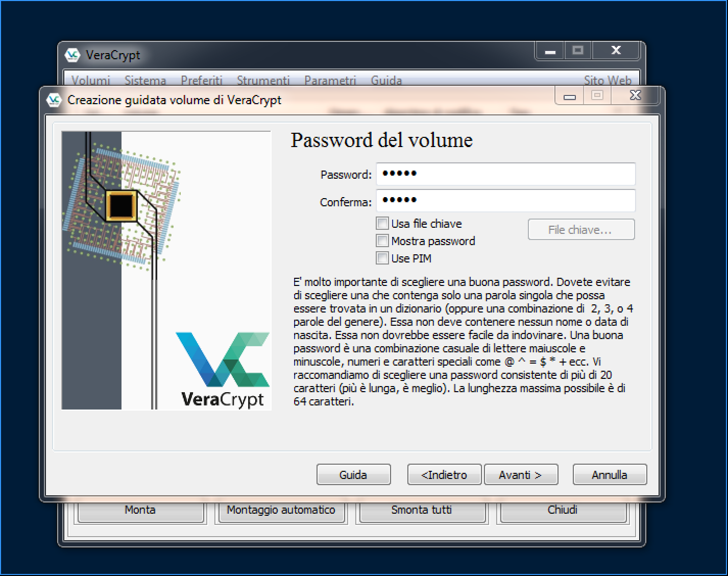Minimize the main VeraCrypt window
The height and width of the screenshot is (576, 728).
coord(550,51)
